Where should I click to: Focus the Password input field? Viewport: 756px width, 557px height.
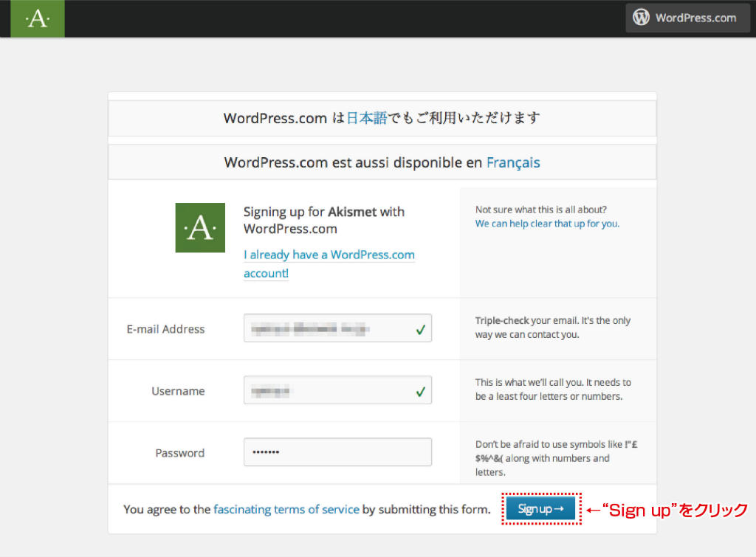point(337,452)
